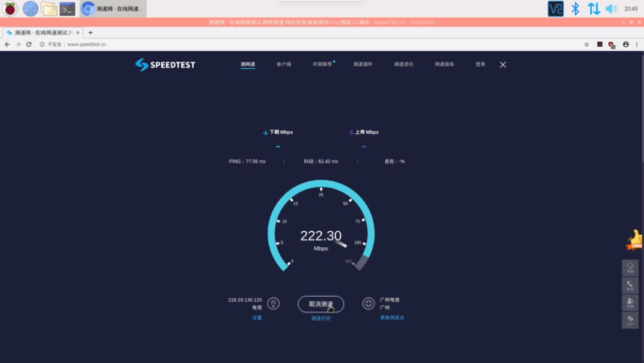Click the packet loss percentage text
The width and height of the screenshot is (644, 363).
click(394, 161)
